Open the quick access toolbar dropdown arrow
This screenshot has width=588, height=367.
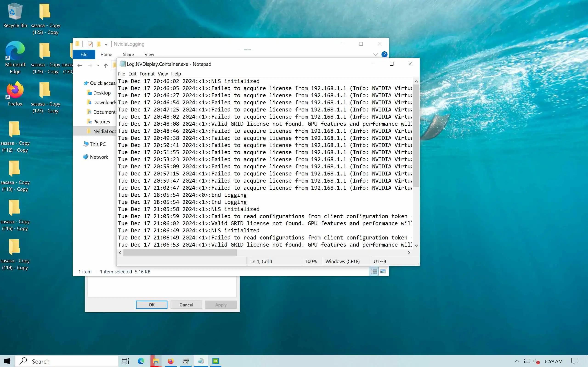(x=106, y=44)
